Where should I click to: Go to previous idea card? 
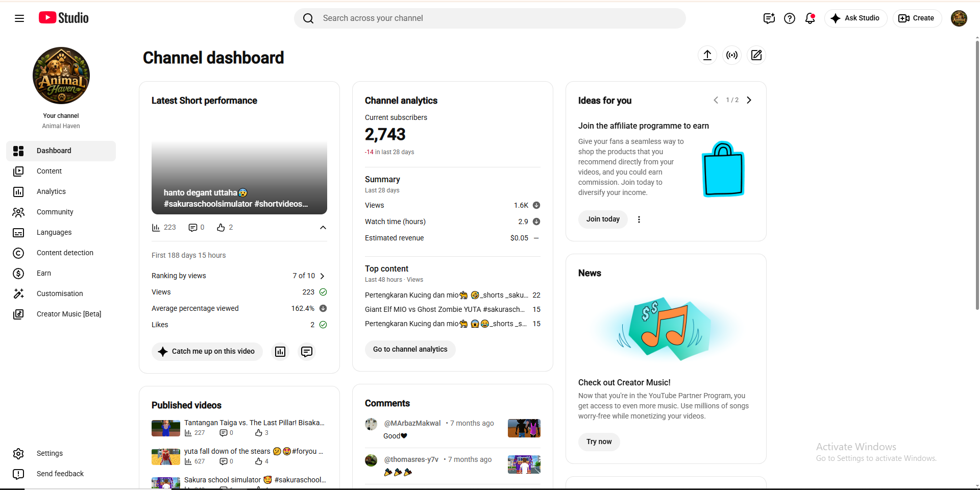point(716,100)
